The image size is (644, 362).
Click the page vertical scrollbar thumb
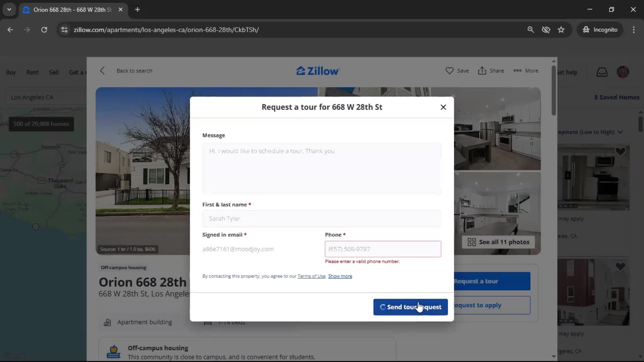tap(554, 90)
